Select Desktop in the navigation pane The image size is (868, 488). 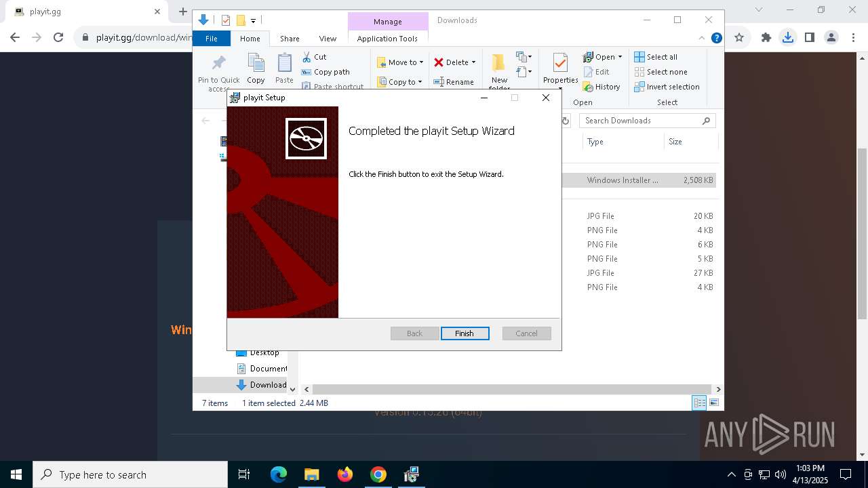258,352
